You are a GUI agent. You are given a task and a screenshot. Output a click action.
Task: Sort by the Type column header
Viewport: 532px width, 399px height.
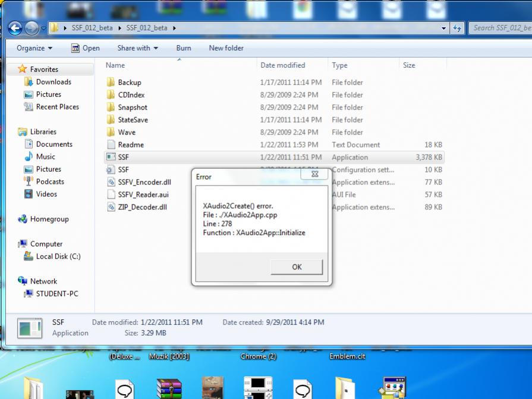pos(339,65)
